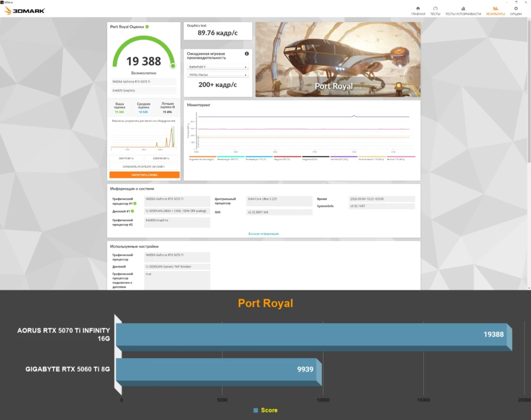This screenshot has width=531, height=420.
Task: Click the Intel(R) Graphics processor #2 field
Action: (177, 222)
